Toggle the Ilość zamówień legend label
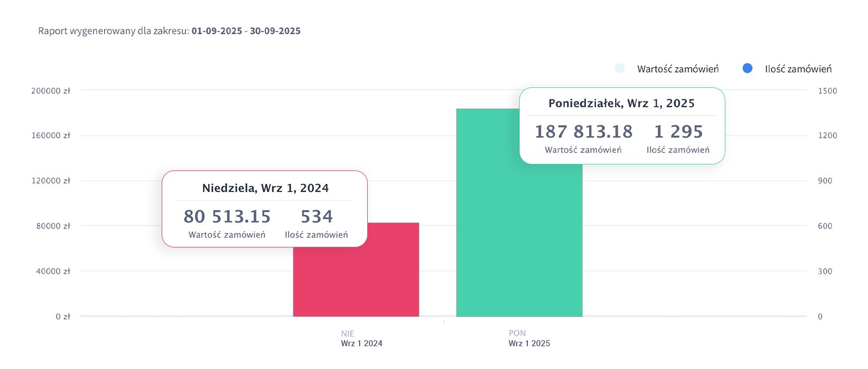 tap(798, 69)
